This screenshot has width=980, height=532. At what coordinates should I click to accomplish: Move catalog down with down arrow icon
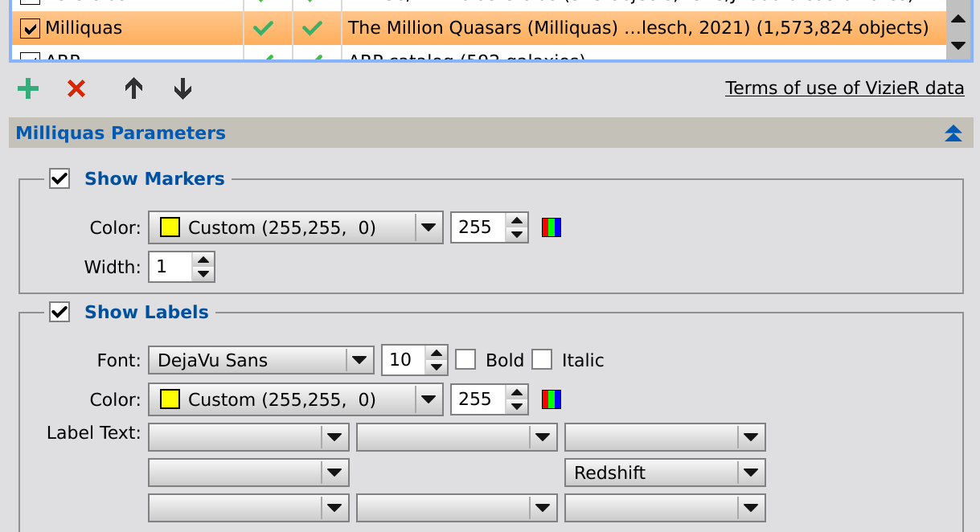(182, 88)
